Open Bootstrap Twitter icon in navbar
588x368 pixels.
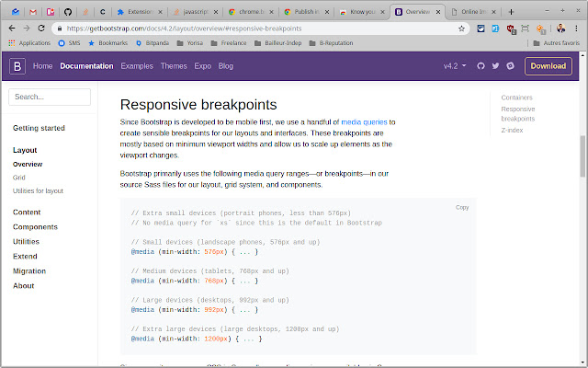click(495, 66)
